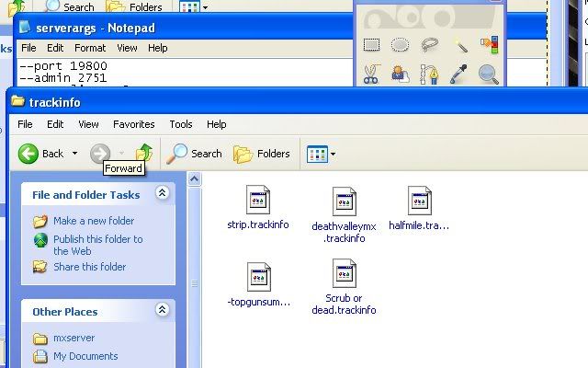Select GIMP Foreground Select tool

(400, 74)
